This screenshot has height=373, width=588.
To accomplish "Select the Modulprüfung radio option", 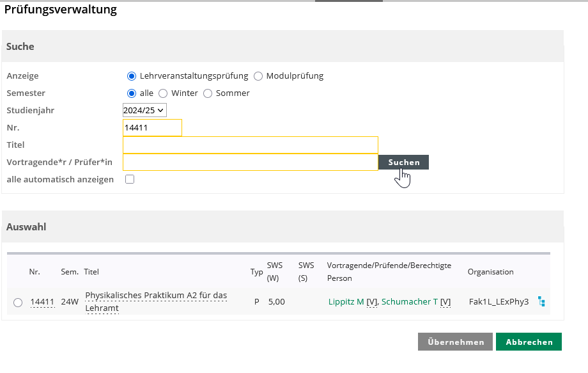I will point(258,76).
